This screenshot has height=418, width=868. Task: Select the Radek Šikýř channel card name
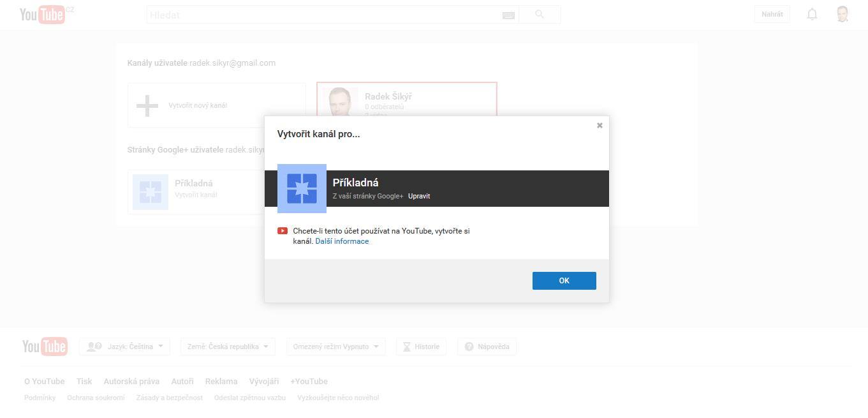pos(388,96)
